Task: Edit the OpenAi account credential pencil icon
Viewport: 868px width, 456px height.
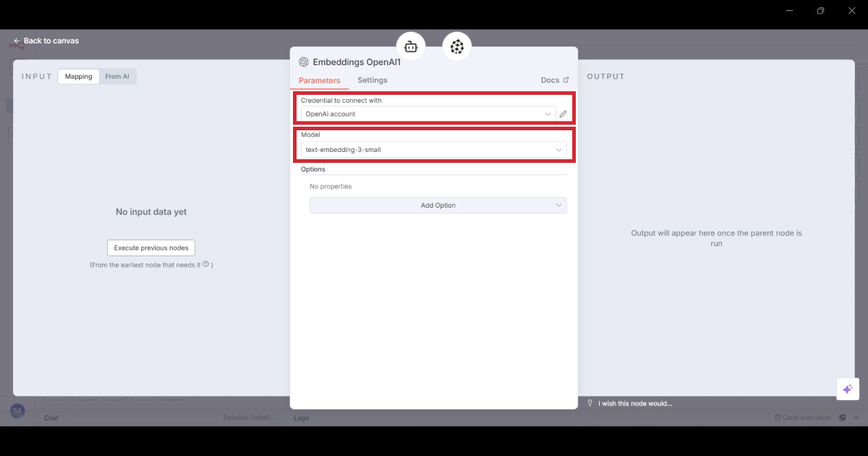Action: (563, 114)
